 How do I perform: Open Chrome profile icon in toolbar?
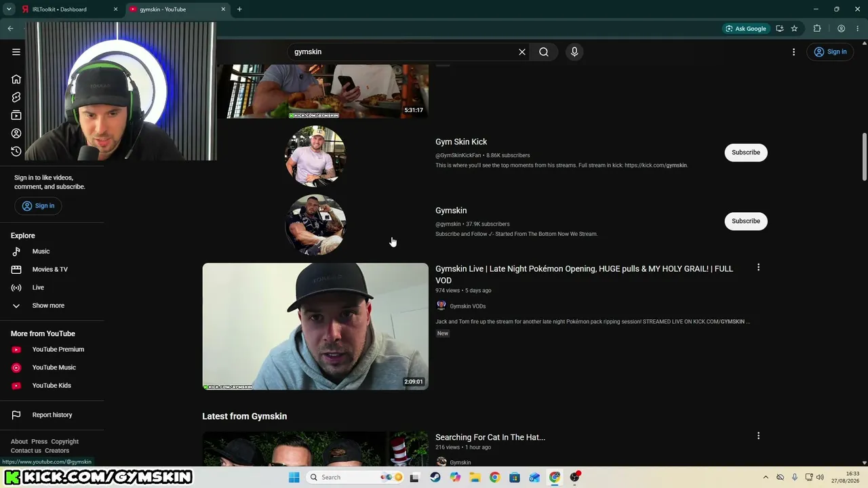(x=841, y=28)
